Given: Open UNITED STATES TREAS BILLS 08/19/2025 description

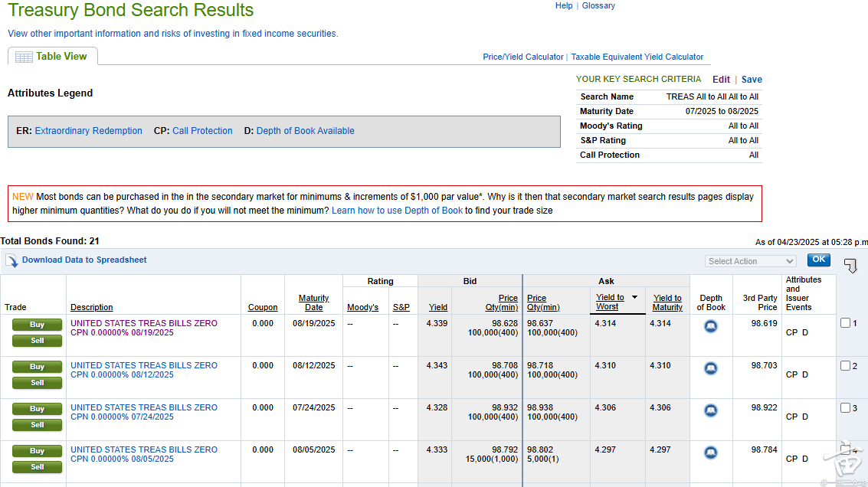Looking at the screenshot, I should (x=144, y=328).
